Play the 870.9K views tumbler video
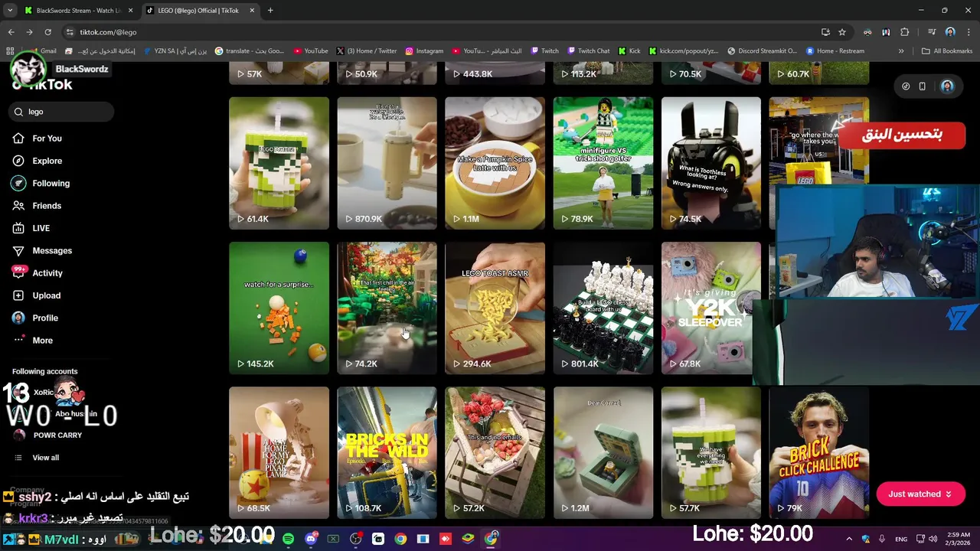980x551 pixels. [387, 163]
